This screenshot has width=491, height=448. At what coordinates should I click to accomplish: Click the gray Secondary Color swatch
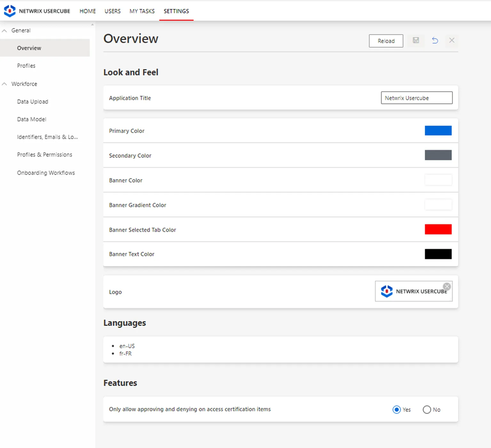438,155
